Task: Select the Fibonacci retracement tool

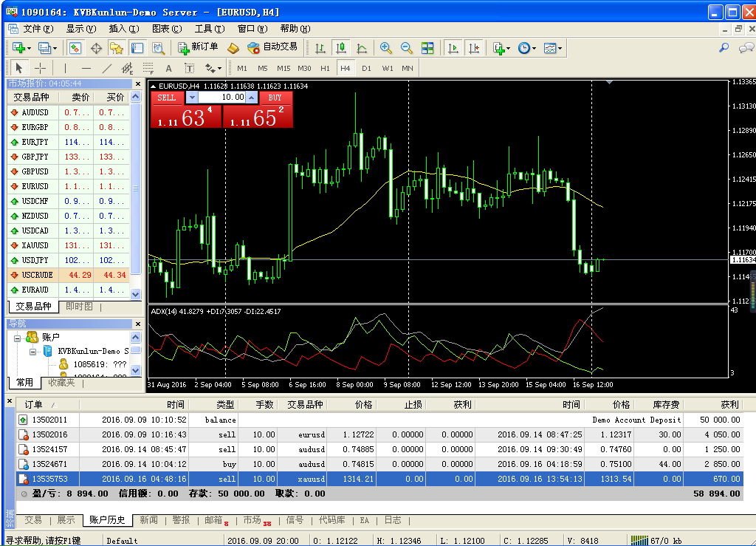Action: tap(148, 68)
